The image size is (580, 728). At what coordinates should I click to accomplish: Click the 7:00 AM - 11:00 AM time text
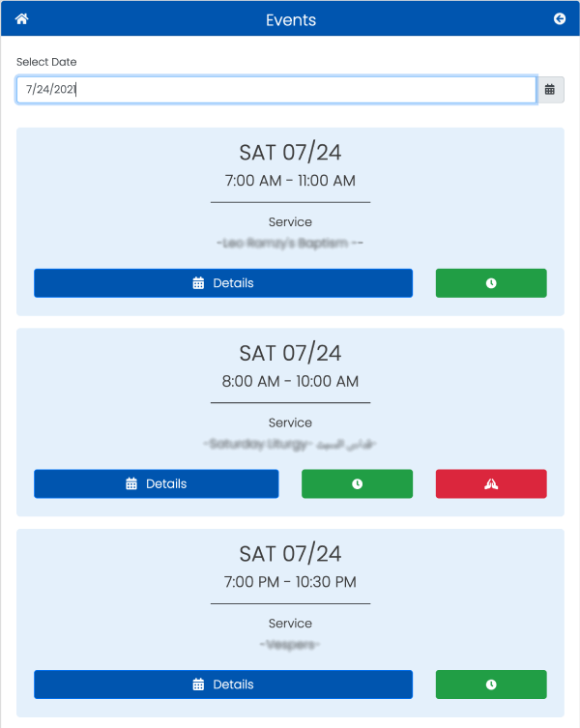tap(290, 181)
